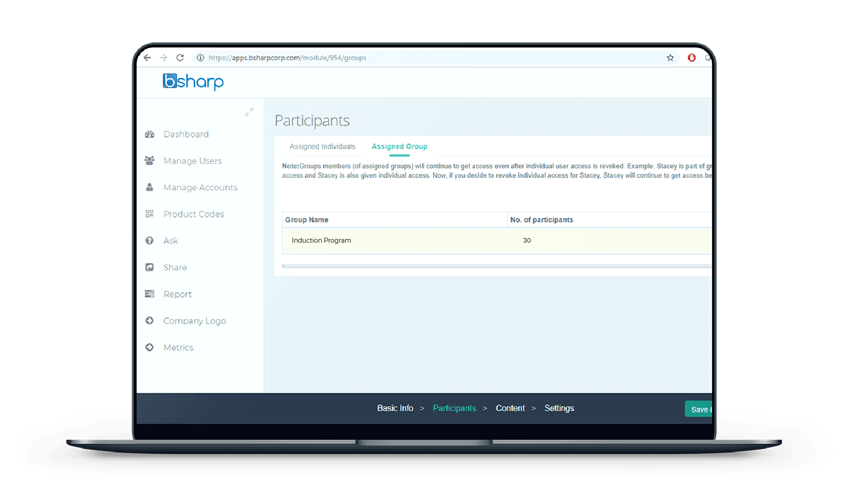Click the Share sidebar icon

click(x=150, y=267)
